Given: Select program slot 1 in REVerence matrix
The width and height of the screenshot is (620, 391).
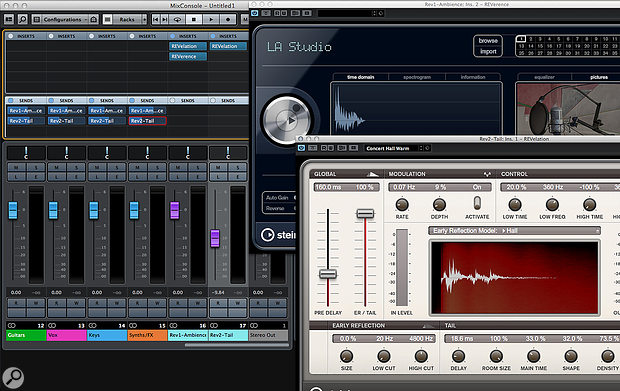Looking at the screenshot, I should coord(521,39).
